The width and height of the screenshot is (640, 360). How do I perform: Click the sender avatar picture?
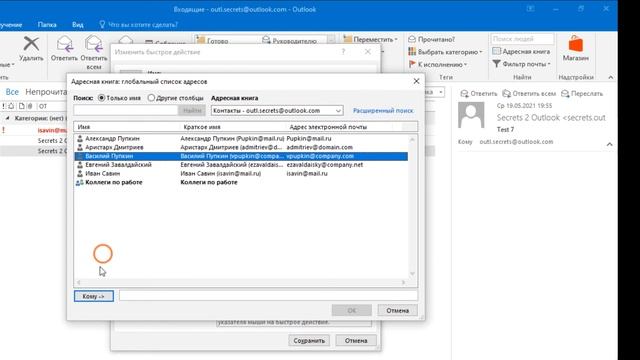tap(471, 115)
